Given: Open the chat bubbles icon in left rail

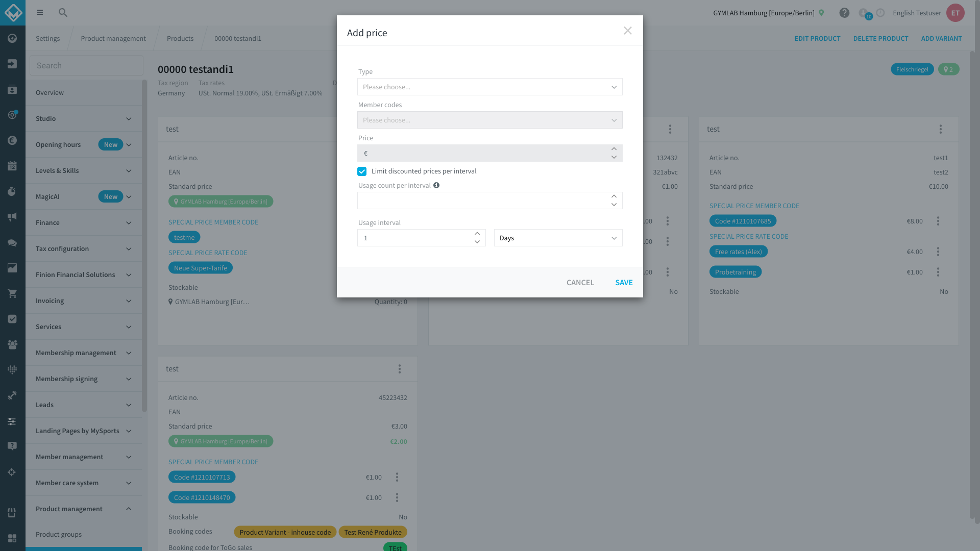Looking at the screenshot, I should pyautogui.click(x=12, y=242).
